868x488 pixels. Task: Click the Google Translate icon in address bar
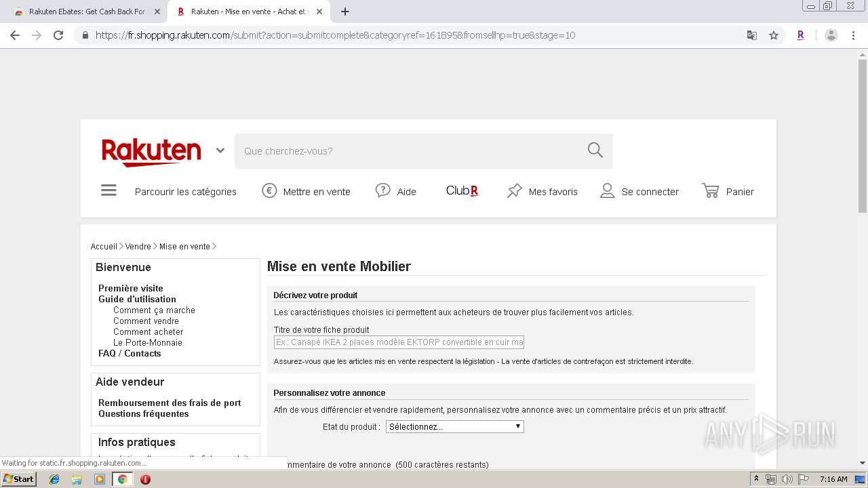pyautogui.click(x=752, y=35)
